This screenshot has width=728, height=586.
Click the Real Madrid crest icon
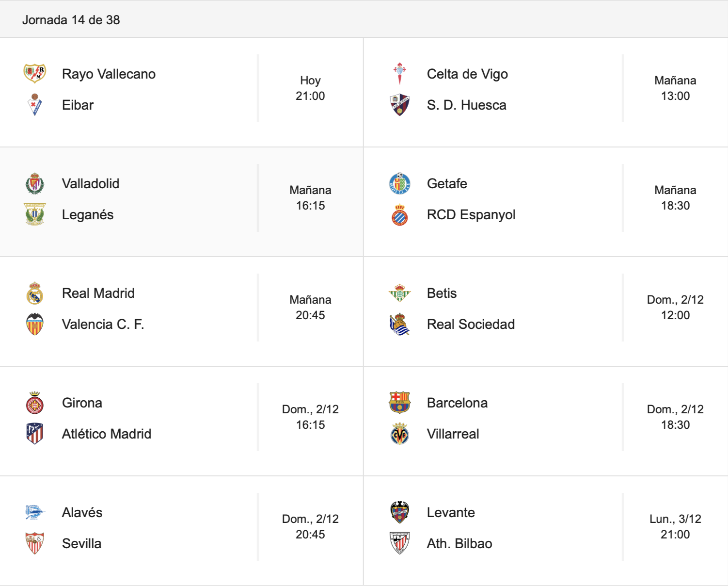(x=35, y=293)
